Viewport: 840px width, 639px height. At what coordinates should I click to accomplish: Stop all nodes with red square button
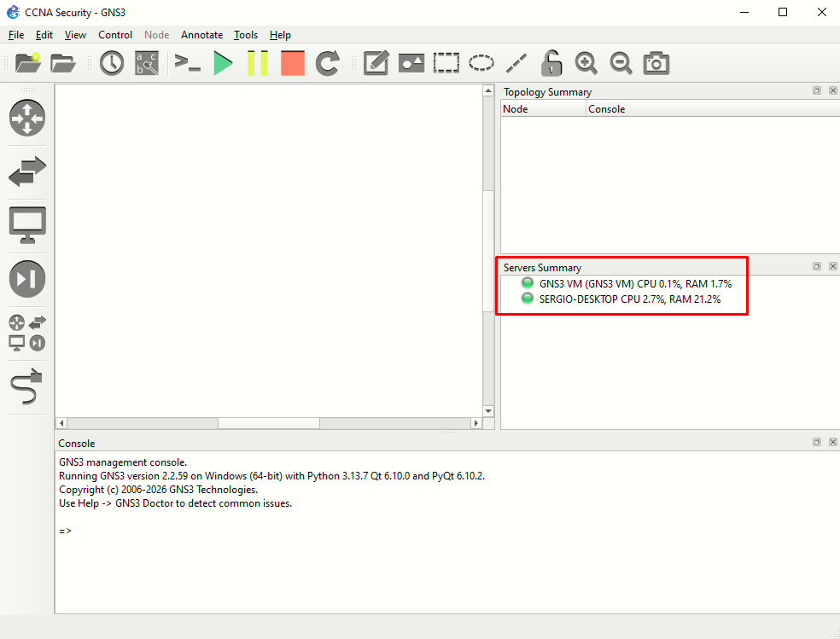point(293,63)
